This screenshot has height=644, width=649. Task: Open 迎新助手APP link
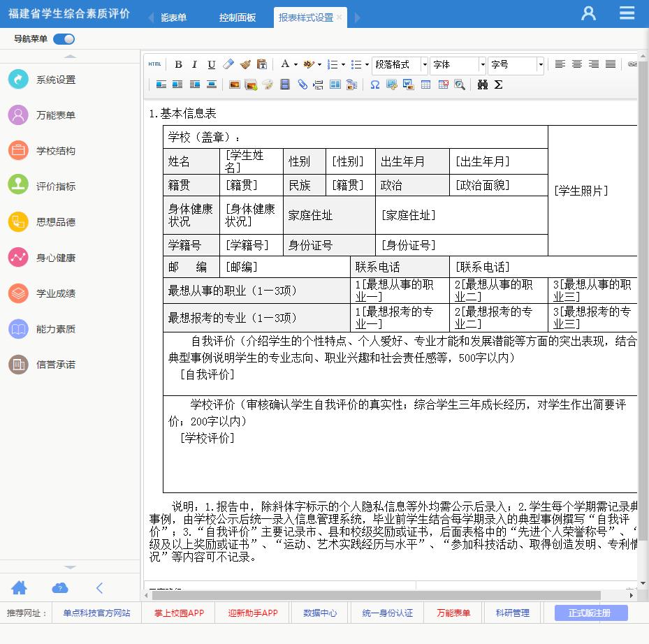[x=253, y=613]
